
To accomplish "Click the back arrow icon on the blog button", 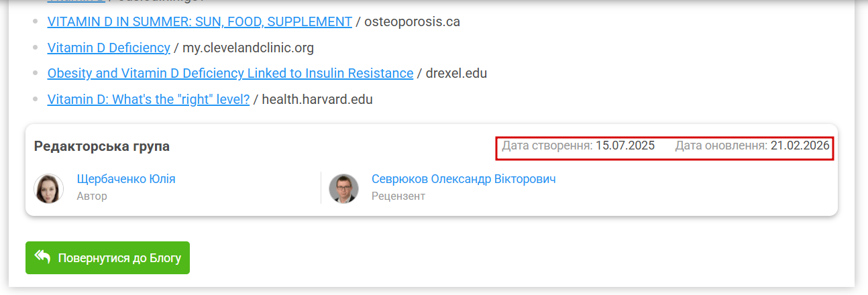I will click(43, 257).
